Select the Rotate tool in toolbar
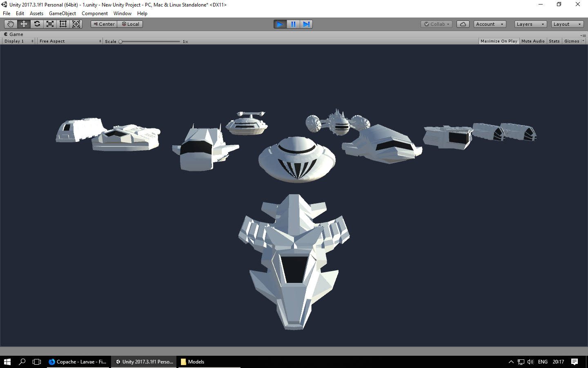This screenshot has height=368, width=588. 37,24
